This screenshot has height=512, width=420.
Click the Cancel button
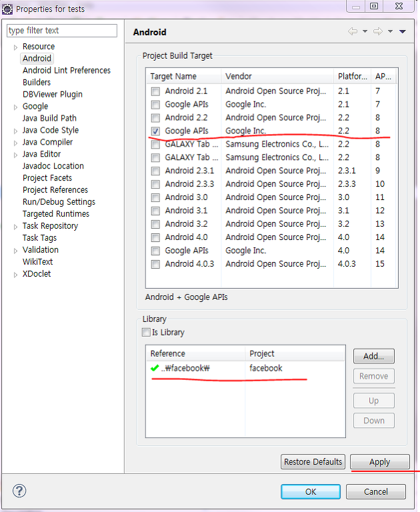[376, 491]
